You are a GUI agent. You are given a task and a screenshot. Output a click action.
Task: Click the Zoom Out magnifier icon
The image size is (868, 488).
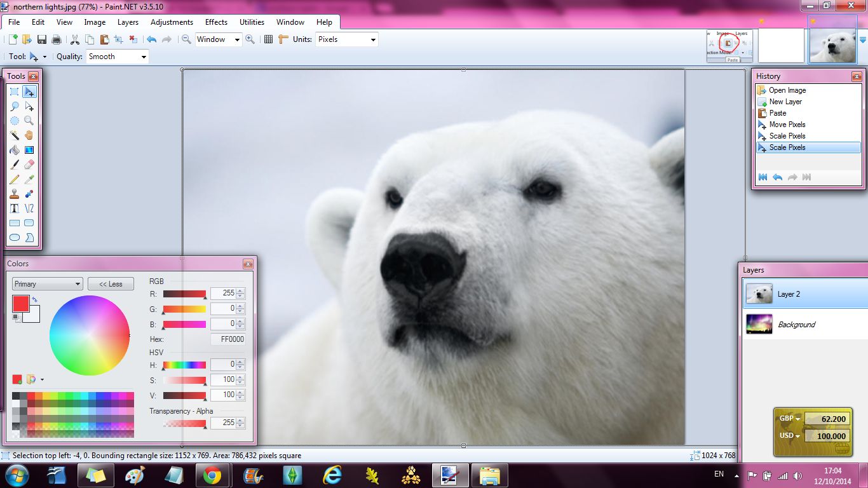186,39
